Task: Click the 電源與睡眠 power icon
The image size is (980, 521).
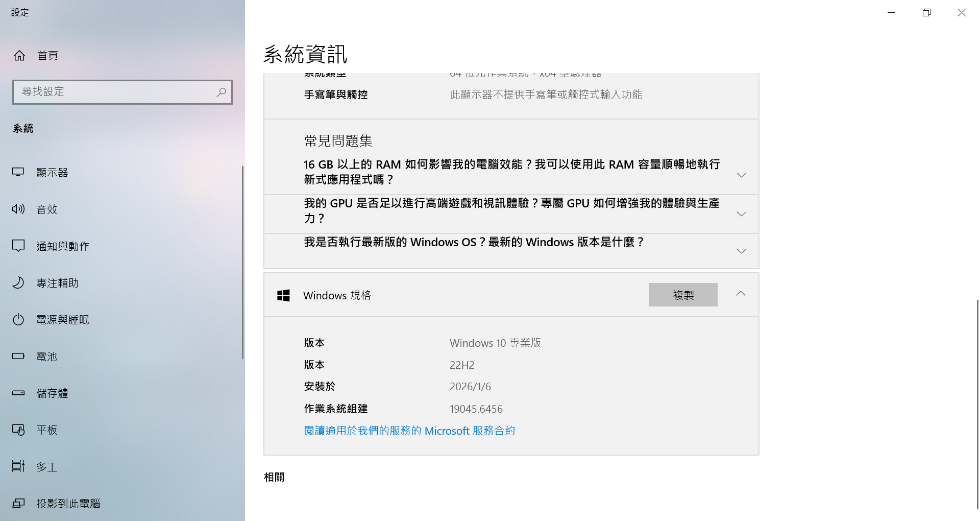Action: 18,319
